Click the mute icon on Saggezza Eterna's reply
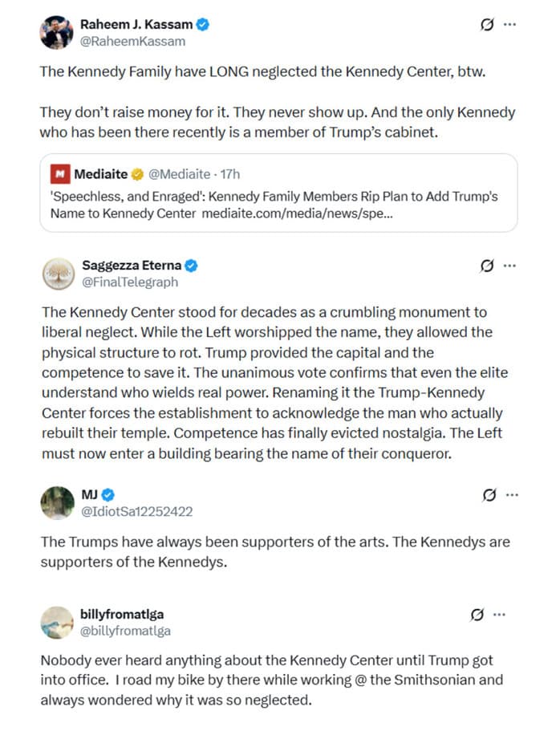Viewport: 560px width, 735px height. [489, 267]
